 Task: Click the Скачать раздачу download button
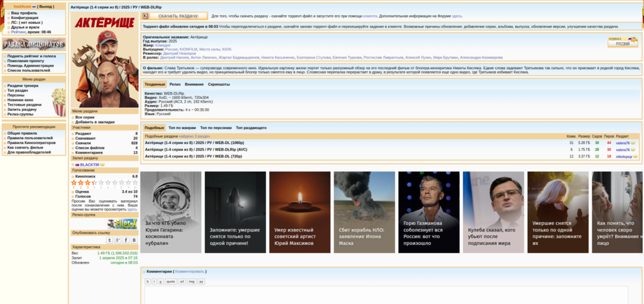[x=175, y=16]
